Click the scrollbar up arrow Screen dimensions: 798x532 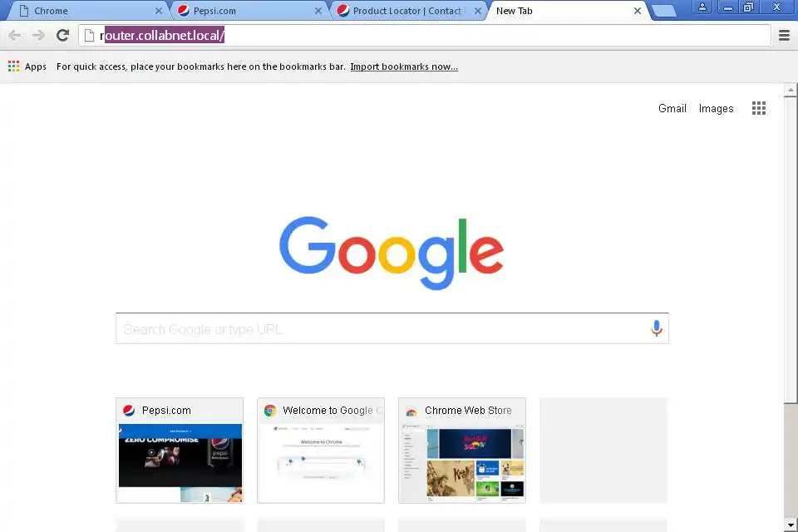pyautogui.click(x=791, y=90)
